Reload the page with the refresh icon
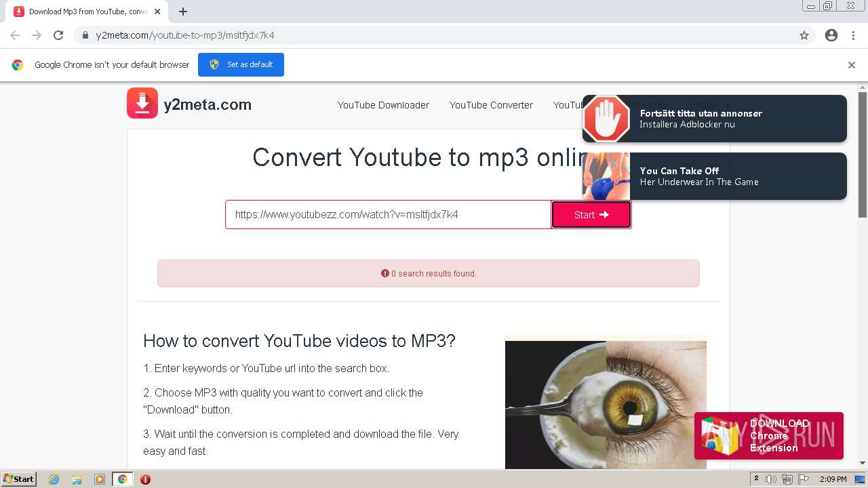 [x=58, y=35]
